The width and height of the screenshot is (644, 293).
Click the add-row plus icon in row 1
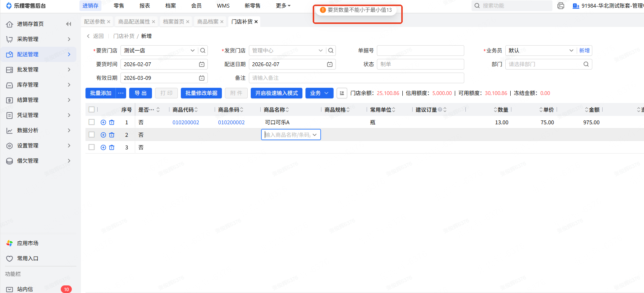103,122
